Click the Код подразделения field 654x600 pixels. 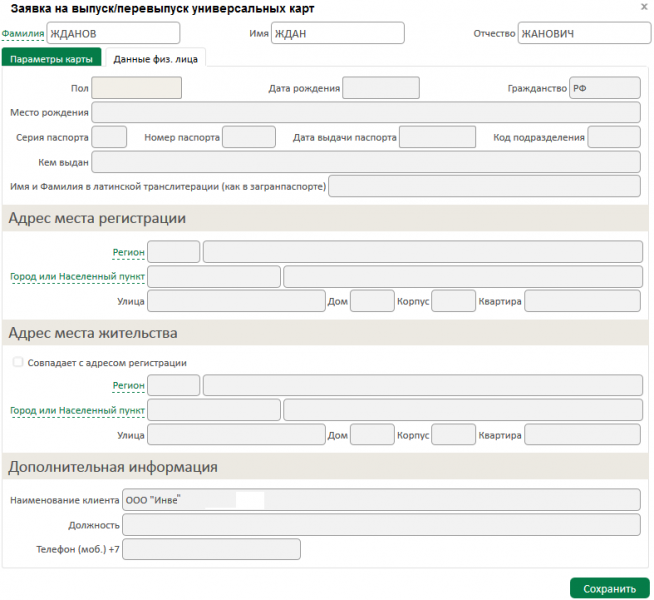614,137
